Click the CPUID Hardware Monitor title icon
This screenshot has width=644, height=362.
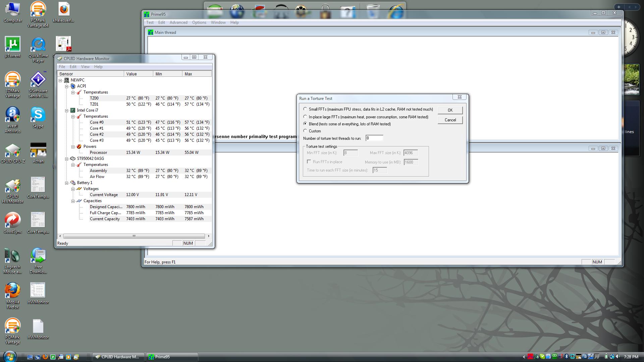pos(60,58)
